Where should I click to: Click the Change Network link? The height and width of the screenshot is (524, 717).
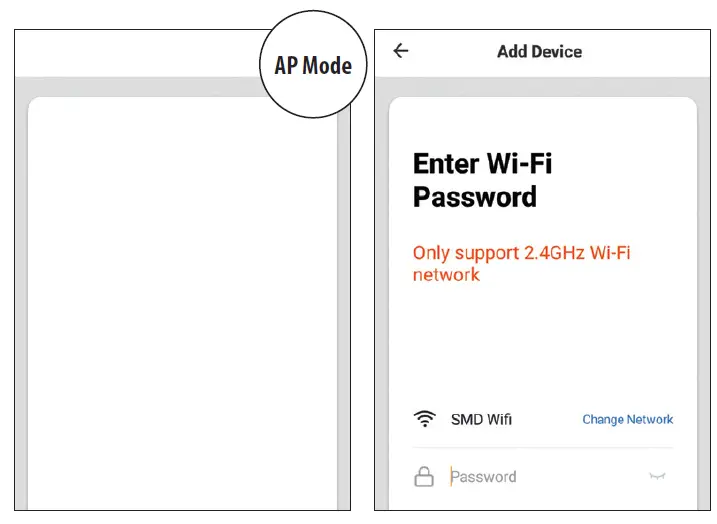627,420
